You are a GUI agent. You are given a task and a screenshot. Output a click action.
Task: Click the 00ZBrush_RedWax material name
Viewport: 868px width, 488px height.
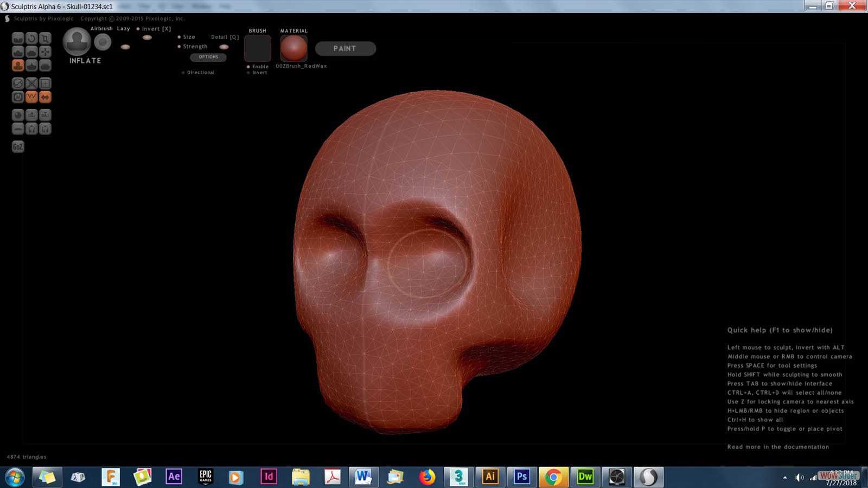301,66
